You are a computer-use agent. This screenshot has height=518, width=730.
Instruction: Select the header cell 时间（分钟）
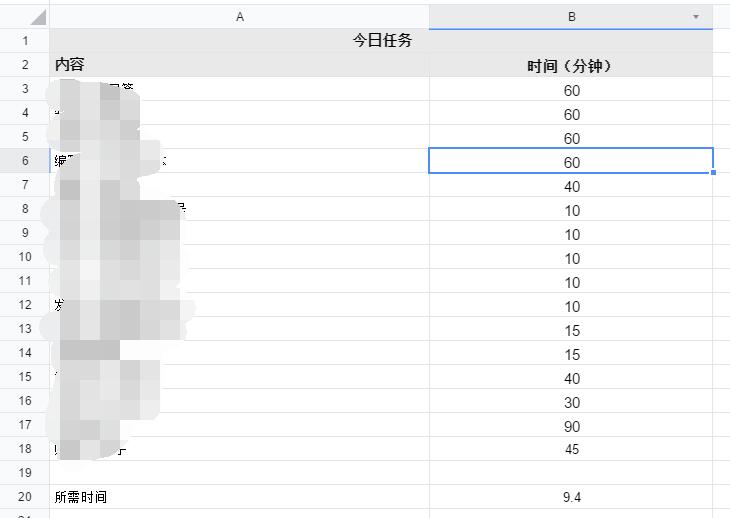pyautogui.click(x=571, y=65)
